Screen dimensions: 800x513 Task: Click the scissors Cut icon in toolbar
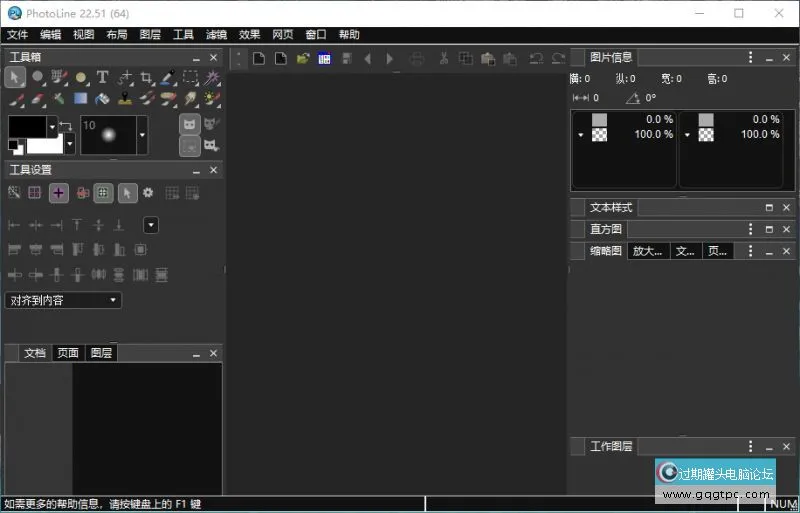(444, 58)
